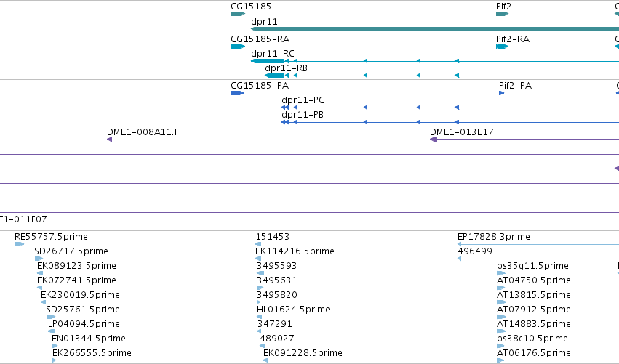This screenshot has width=619, height=364.
Task: Click the dpr11 gene label
Action: [x=264, y=22]
